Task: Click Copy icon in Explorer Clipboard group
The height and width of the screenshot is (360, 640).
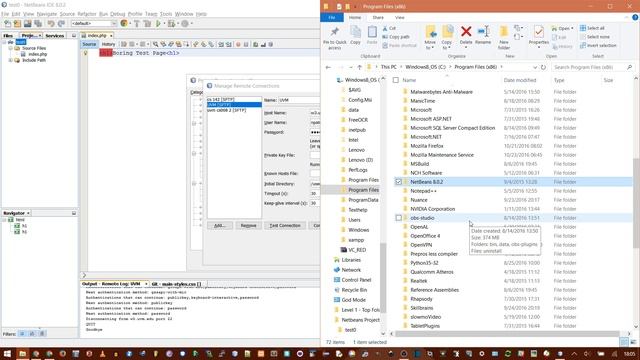Action: click(356, 32)
